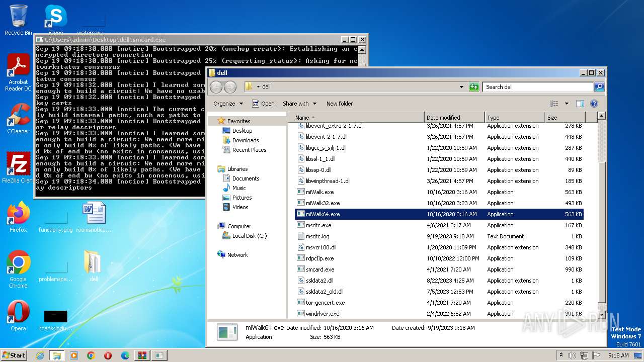Select the functiony.png desktop file
644x362 pixels.
click(x=56, y=222)
